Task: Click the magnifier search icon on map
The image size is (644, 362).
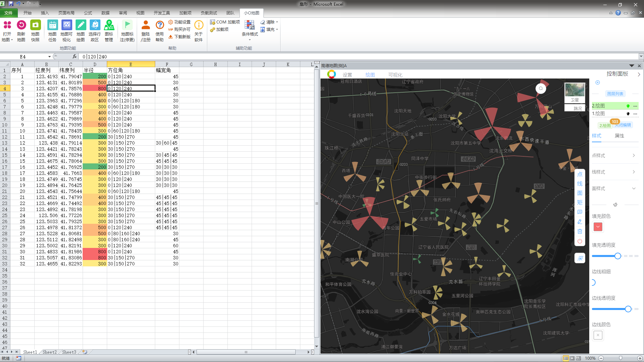Action: click(541, 89)
